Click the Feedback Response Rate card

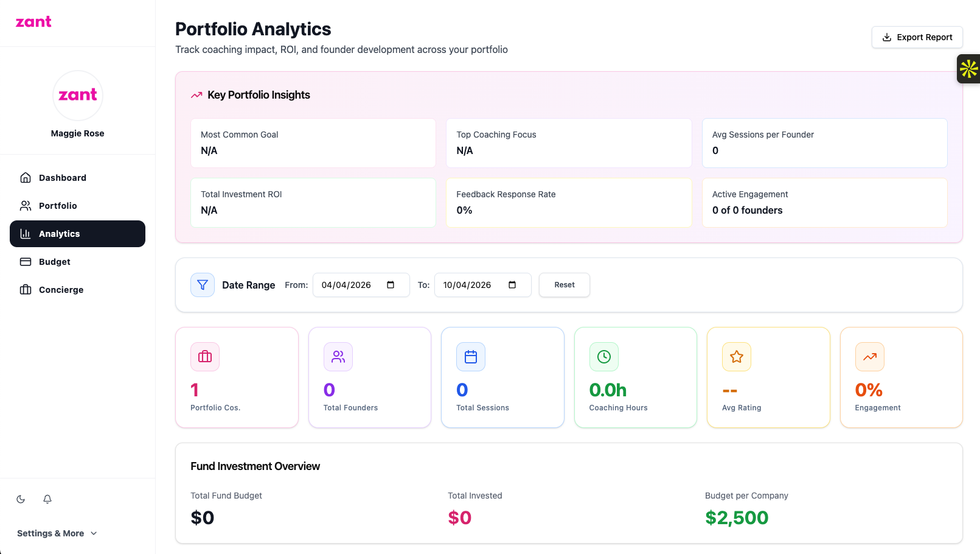569,203
